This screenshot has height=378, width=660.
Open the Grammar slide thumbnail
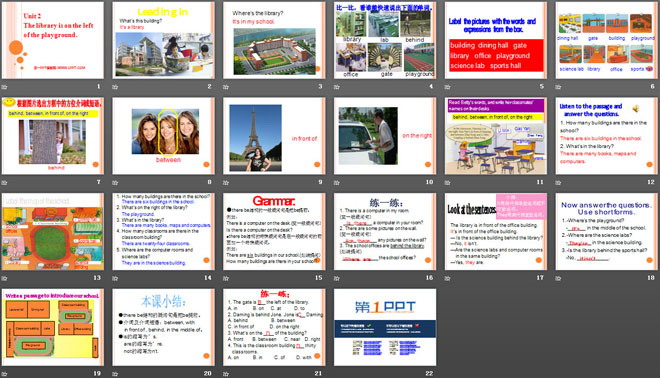274,232
